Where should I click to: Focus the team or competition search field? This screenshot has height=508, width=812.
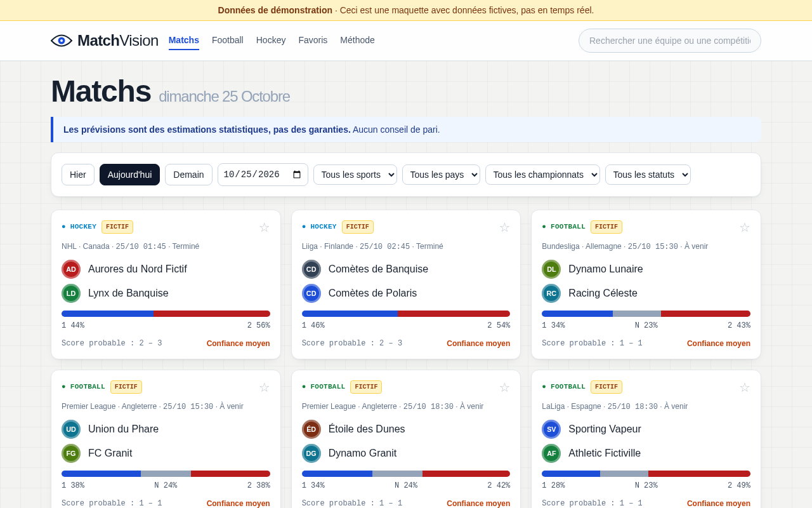point(670,41)
